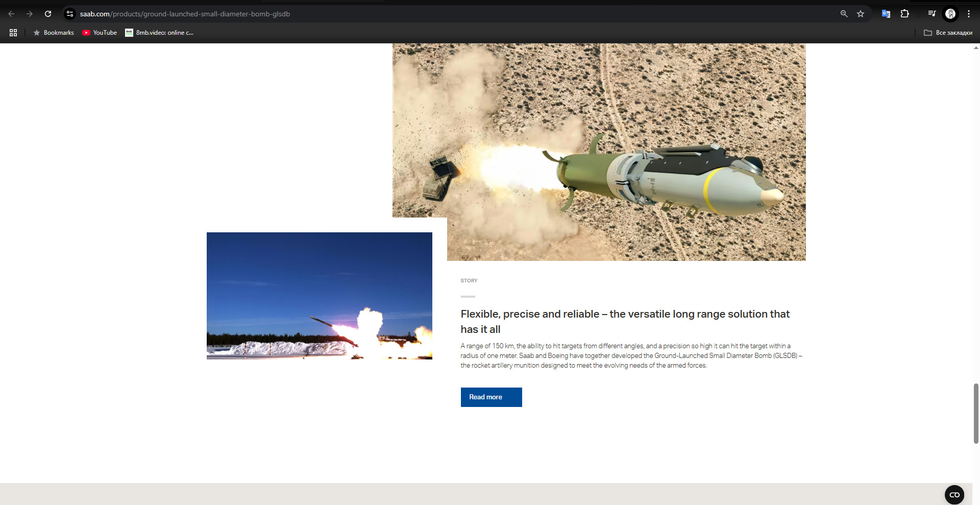
Task: Open the 8mb.video bookmark
Action: pos(159,33)
